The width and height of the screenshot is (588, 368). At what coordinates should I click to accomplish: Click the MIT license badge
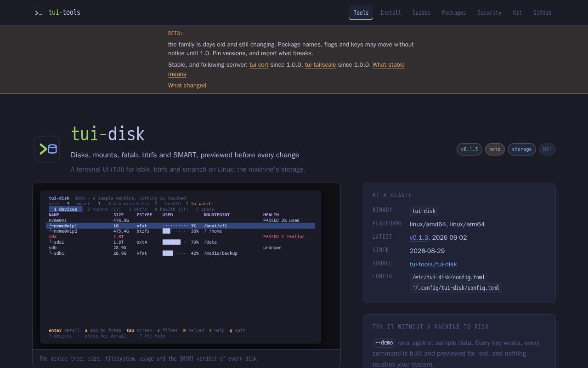(x=547, y=149)
